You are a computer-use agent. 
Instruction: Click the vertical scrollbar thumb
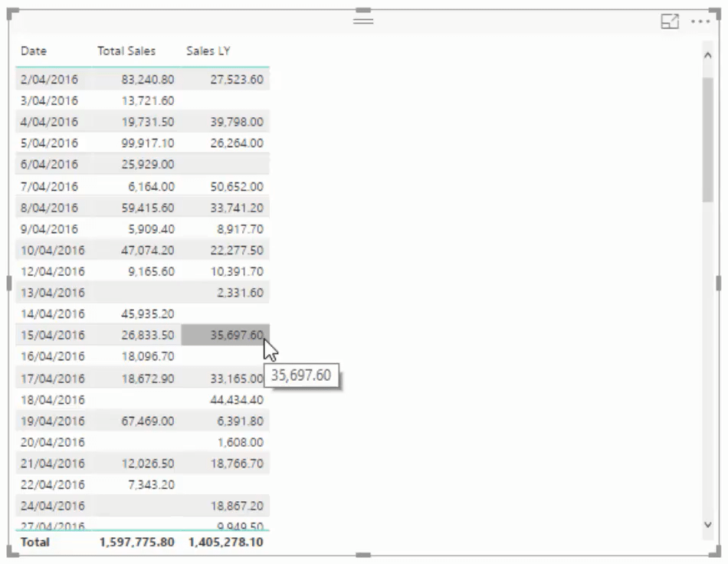[x=707, y=139]
